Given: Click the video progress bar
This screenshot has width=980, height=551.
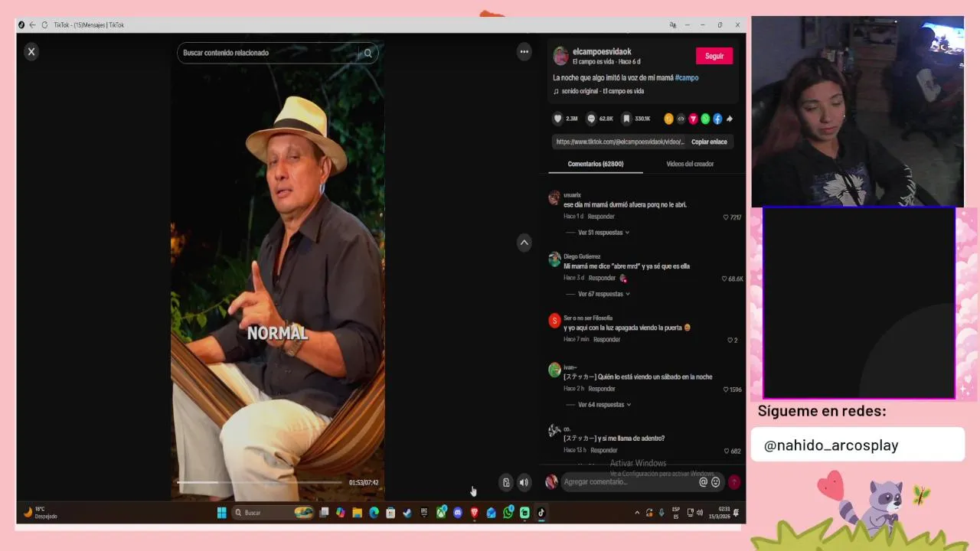Looking at the screenshot, I should (260, 482).
